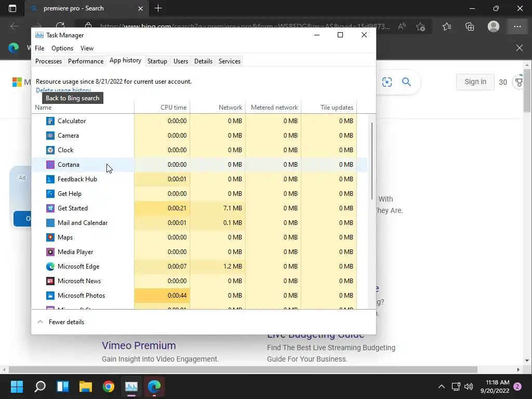The width and height of the screenshot is (532, 399).
Task: Select the Microsoft Edge row icon
Action: coord(50,267)
